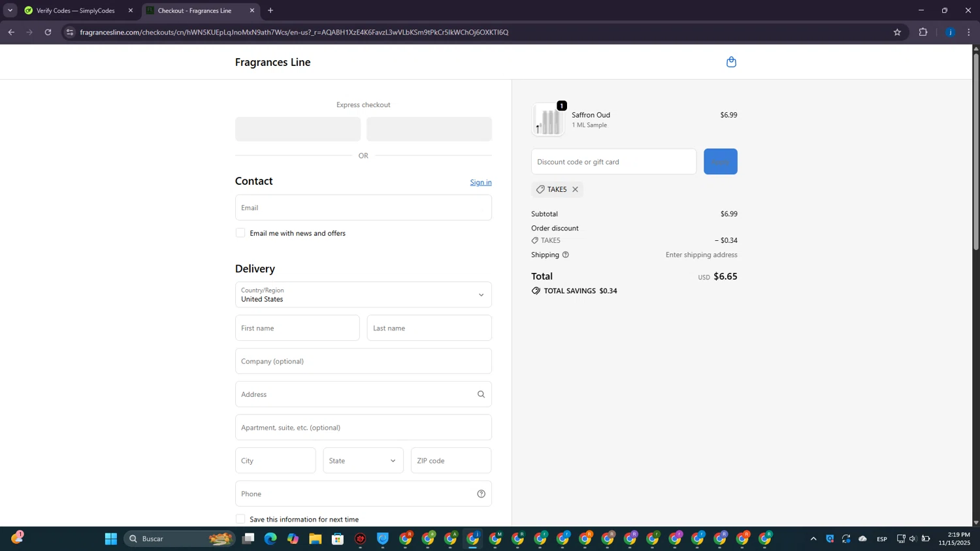The image size is (980, 551).
Task: Click the 1 ML Sample variant text
Action: click(589, 125)
